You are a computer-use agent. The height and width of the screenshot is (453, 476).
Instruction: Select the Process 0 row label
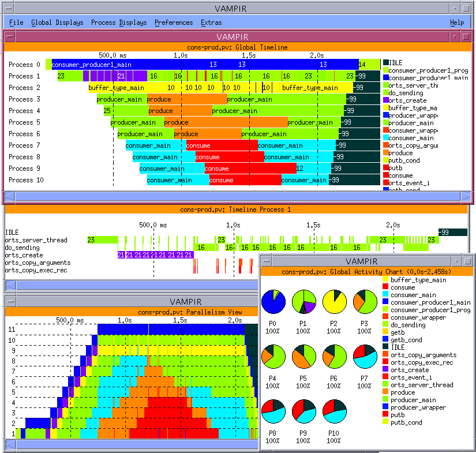pyautogui.click(x=24, y=65)
